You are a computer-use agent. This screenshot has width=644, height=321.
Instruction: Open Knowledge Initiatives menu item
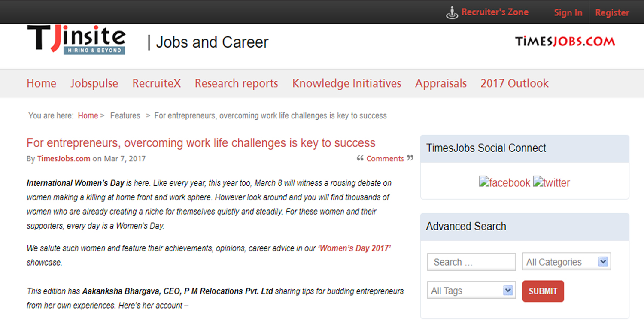click(x=346, y=83)
